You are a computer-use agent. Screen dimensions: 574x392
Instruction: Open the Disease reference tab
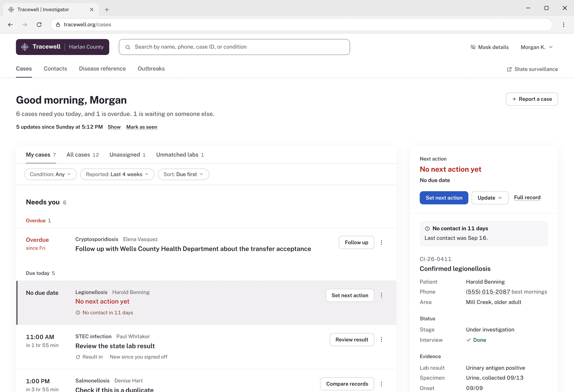(x=102, y=69)
